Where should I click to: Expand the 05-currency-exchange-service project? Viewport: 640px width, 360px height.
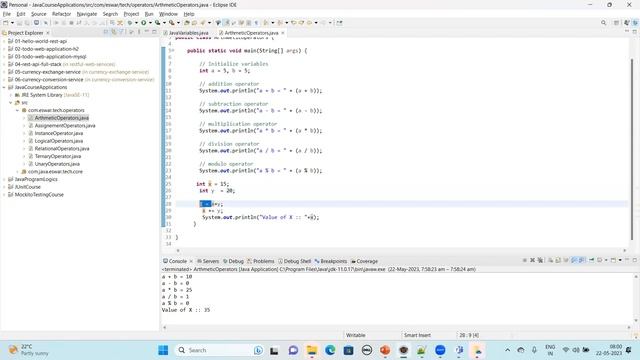(4, 72)
